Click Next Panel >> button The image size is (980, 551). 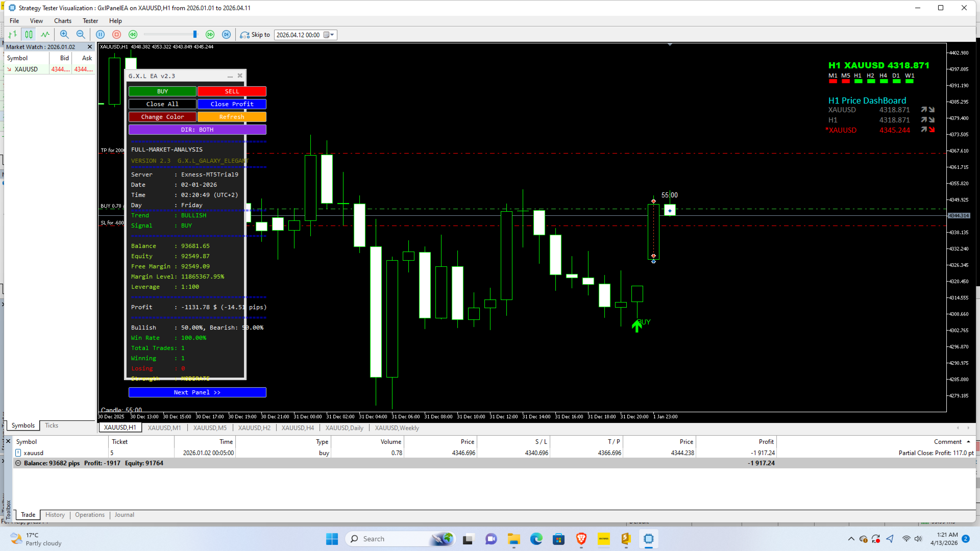(x=197, y=392)
